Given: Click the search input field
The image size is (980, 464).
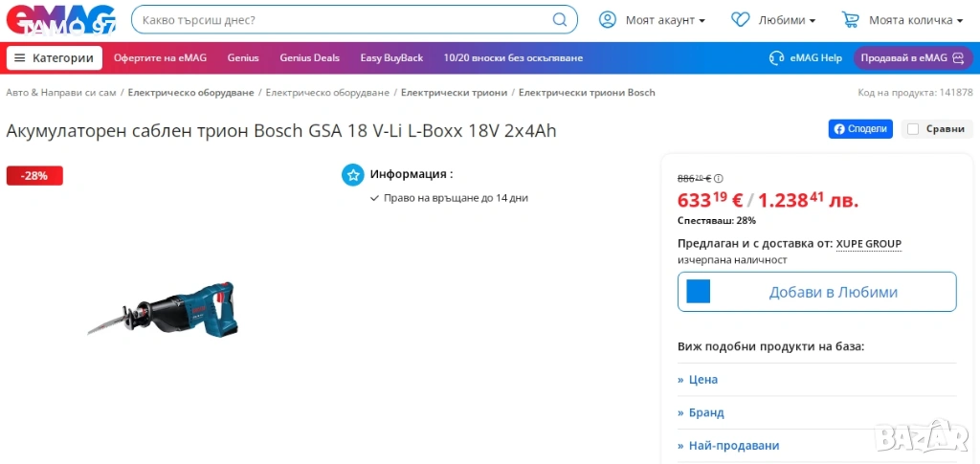Looking at the screenshot, I should click(340, 19).
